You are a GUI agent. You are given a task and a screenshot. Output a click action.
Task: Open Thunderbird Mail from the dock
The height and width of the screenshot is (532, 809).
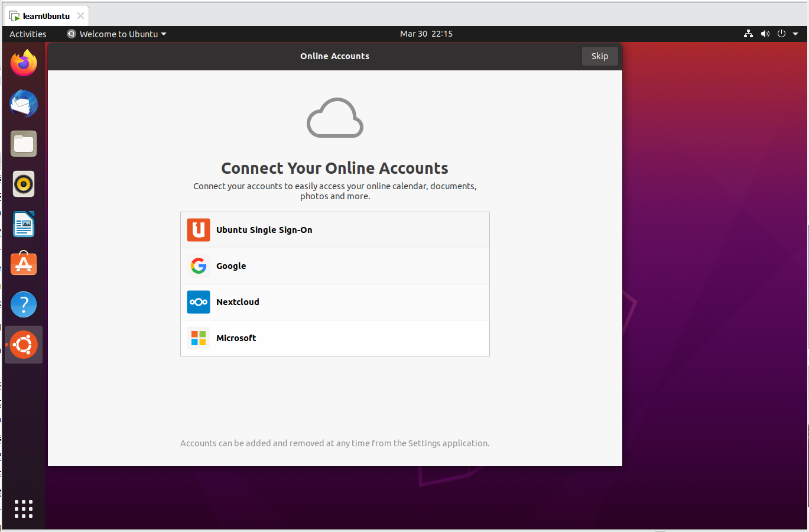pos(24,103)
